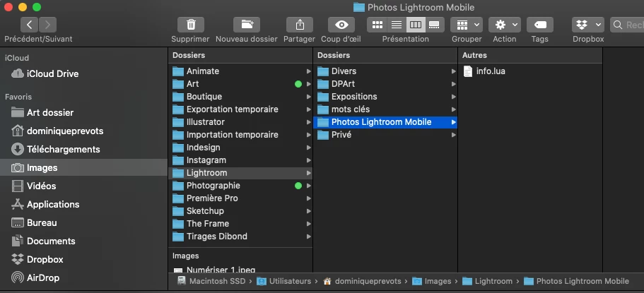Select the Importation temporaire folder

coord(240,135)
